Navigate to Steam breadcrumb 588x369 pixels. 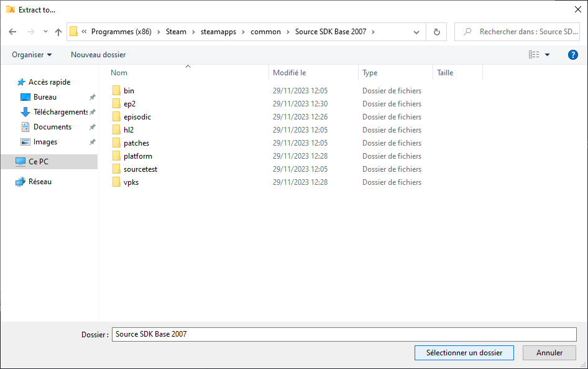coord(176,32)
